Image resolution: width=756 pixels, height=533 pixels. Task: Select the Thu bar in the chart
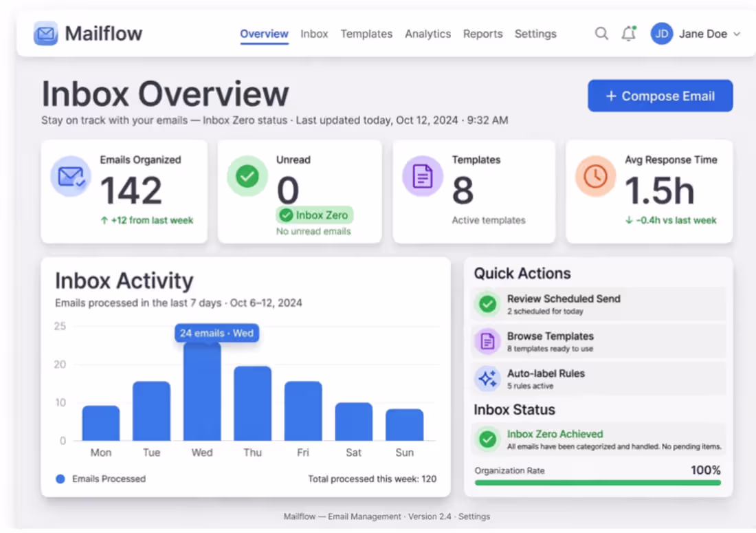(253, 403)
